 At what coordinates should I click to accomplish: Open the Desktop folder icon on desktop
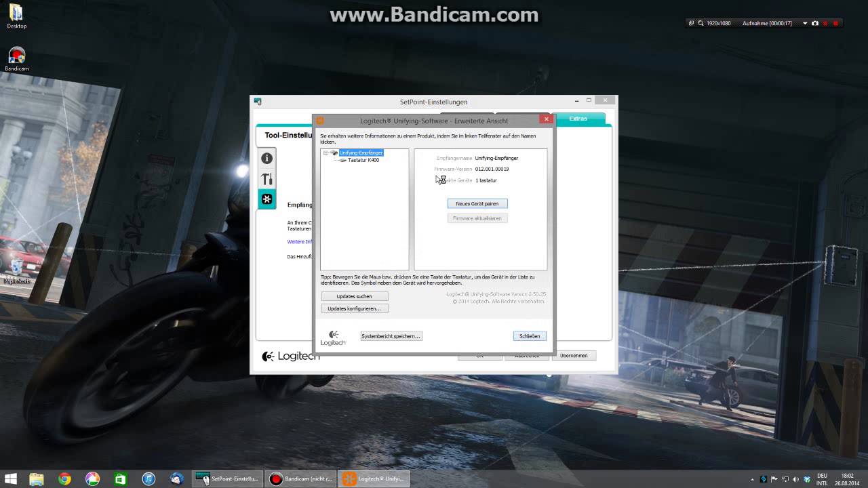(16, 16)
